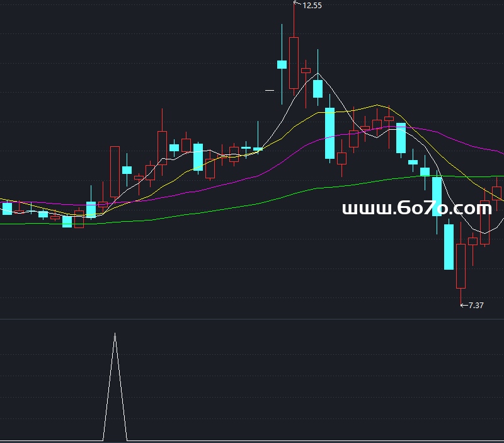Image resolution: width=504 pixels, height=443 pixels.
Task: Click the indicator spike peak in lower panel
Action: coord(115,335)
